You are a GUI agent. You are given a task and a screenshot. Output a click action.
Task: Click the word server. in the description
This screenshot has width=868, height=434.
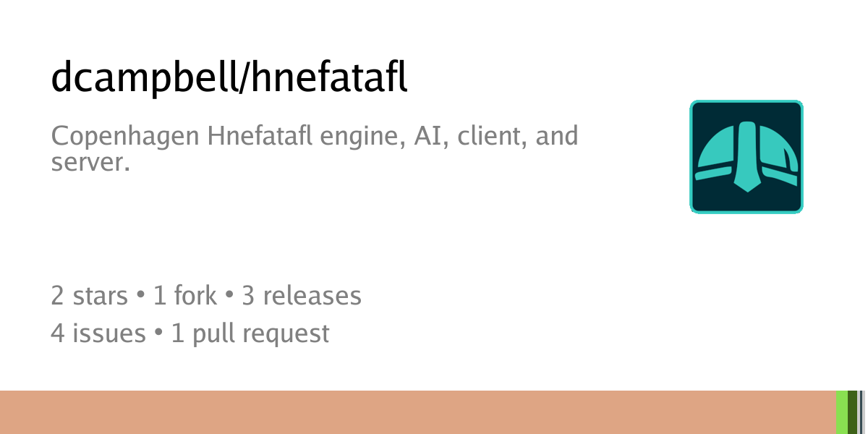pyautogui.click(x=90, y=162)
